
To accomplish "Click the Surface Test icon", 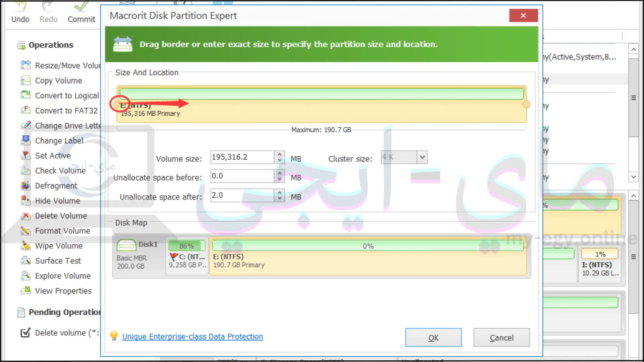I will pos(25,260).
